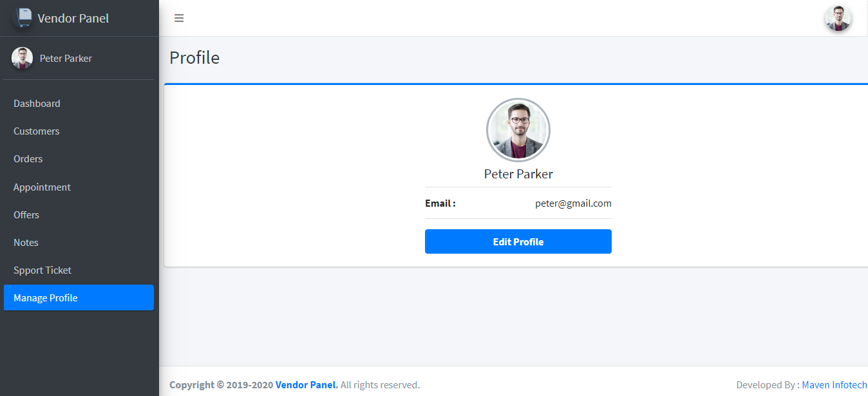Click the peter@gmail.com email text
Image resolution: width=868 pixels, height=396 pixels.
coord(573,203)
